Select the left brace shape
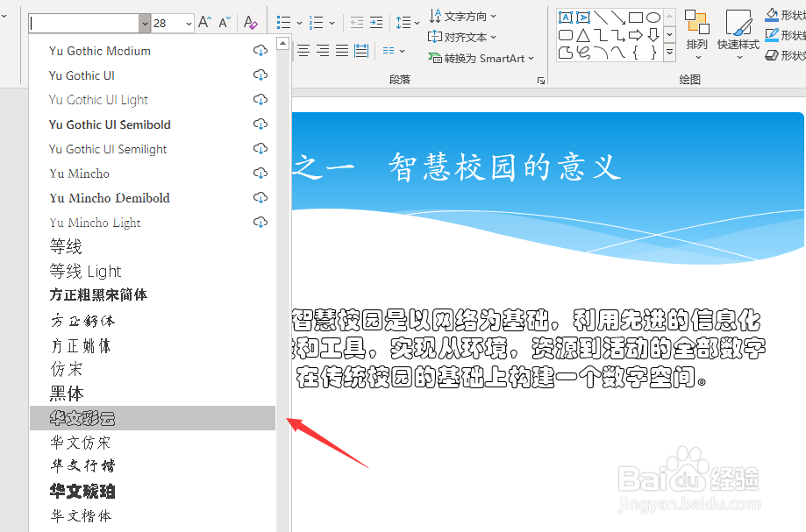The height and width of the screenshot is (532, 806). [x=636, y=53]
